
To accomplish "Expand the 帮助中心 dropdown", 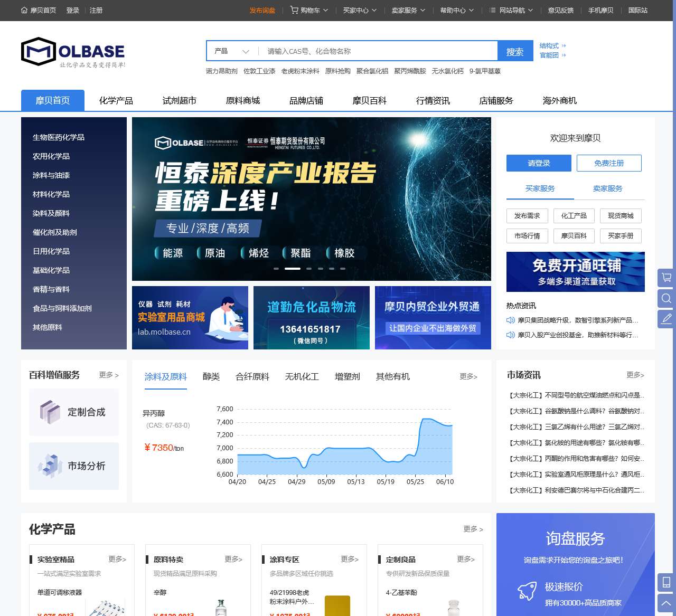I will coord(471,10).
